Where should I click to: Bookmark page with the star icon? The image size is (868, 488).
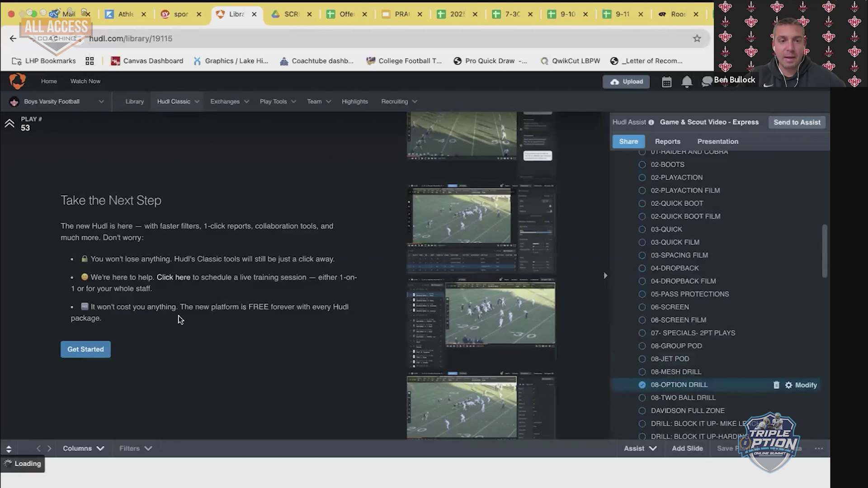(x=697, y=38)
